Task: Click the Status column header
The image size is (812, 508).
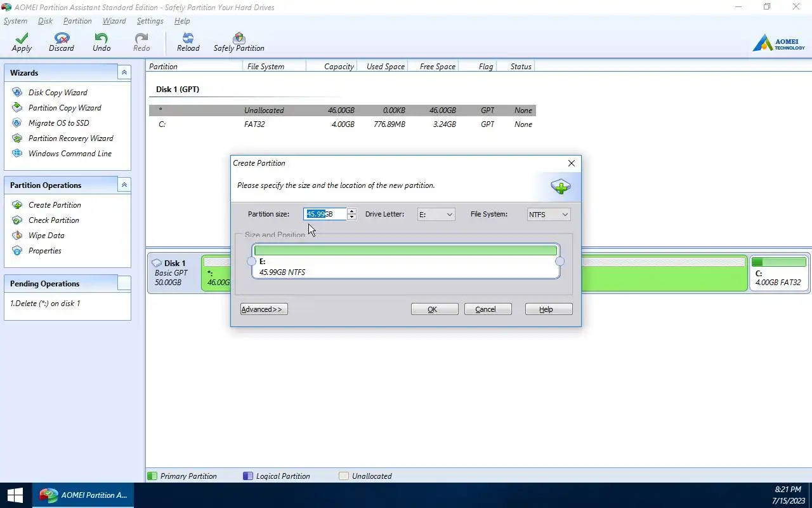Action: (516, 66)
